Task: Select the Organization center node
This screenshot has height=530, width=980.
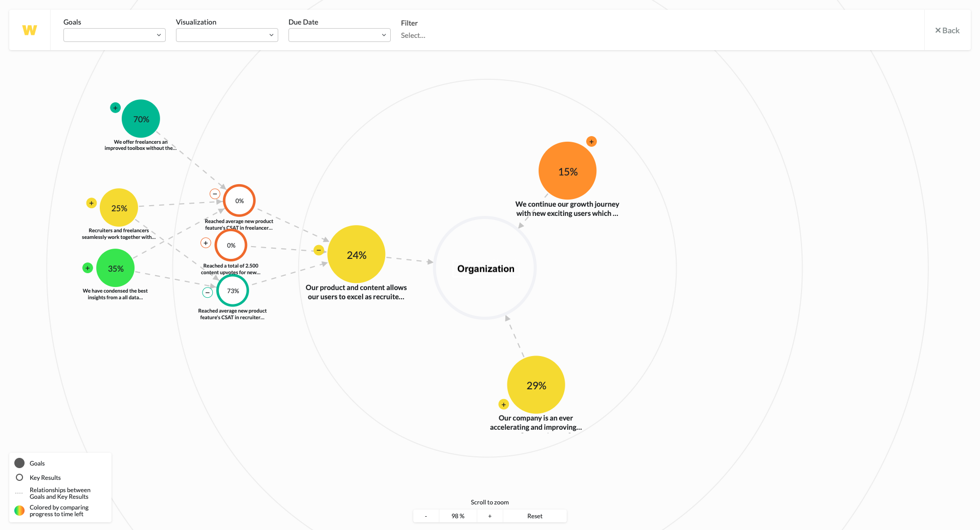Action: 485,268
